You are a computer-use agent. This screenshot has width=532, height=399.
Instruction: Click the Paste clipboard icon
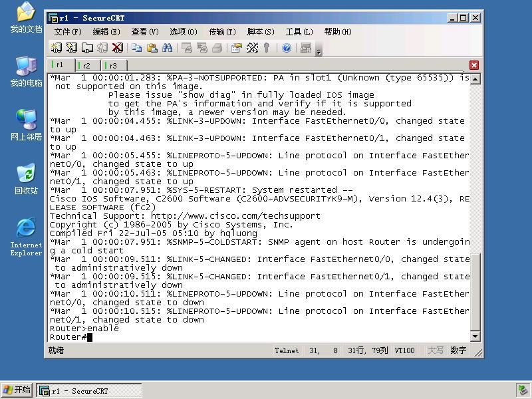point(152,48)
